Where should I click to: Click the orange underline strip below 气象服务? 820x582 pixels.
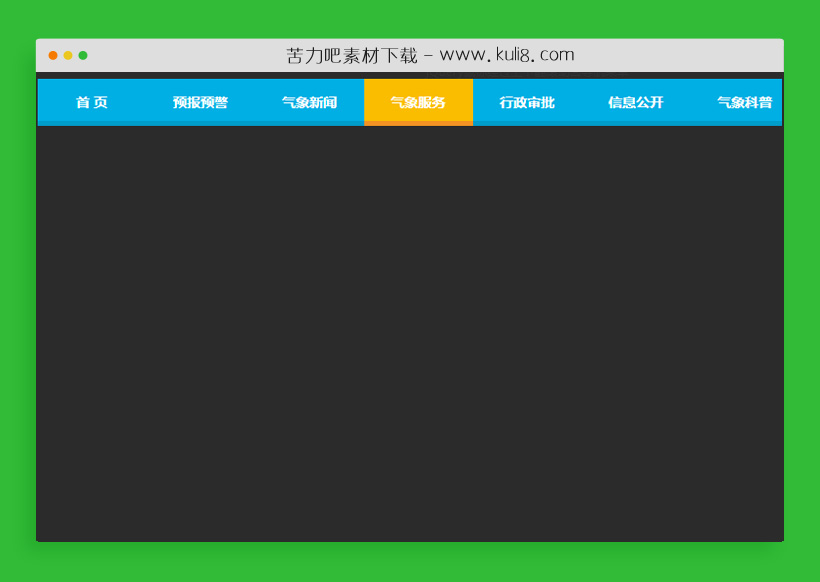(418, 123)
